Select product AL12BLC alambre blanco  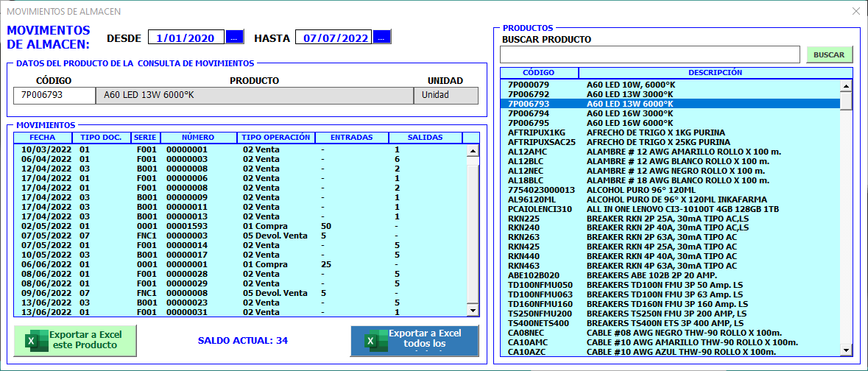point(671,161)
